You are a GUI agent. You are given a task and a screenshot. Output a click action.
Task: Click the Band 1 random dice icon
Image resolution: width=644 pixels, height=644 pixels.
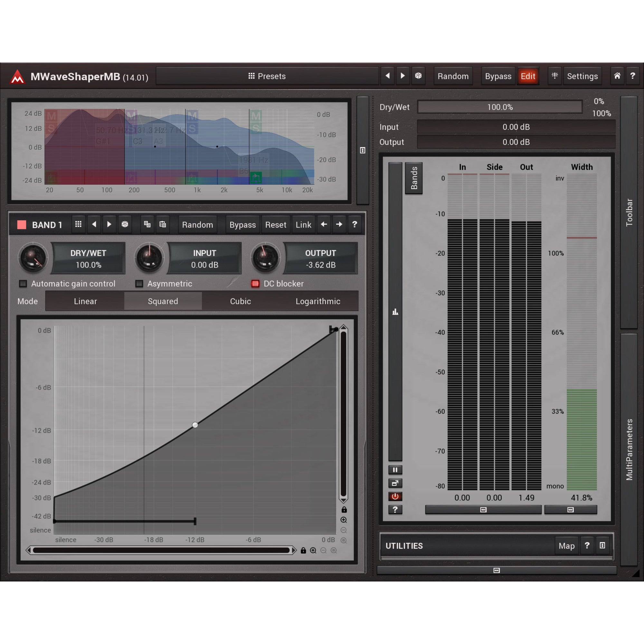pos(125,224)
